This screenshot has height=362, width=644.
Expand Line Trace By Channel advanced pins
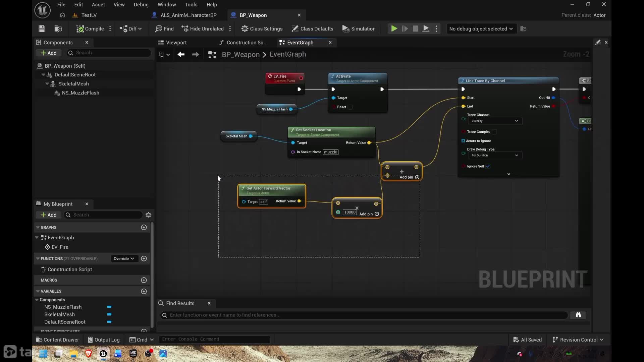tap(509, 174)
